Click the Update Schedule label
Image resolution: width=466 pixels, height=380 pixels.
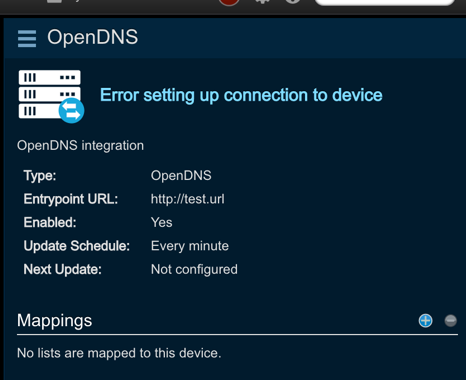(77, 246)
